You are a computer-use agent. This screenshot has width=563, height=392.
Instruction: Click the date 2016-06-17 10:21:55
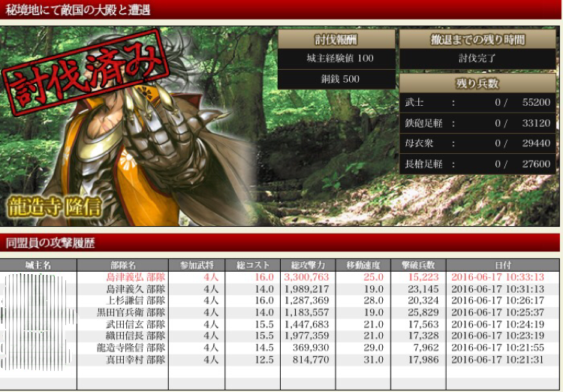[498, 348]
